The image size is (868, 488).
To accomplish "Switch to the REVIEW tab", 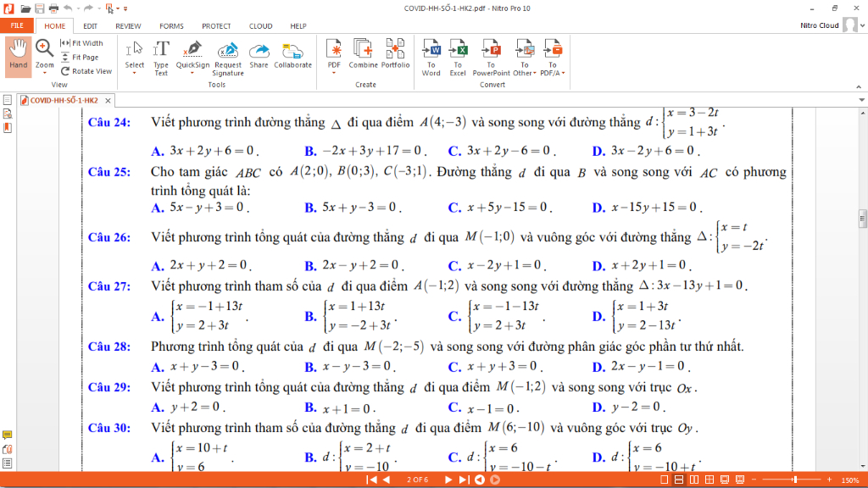I will coord(128,26).
